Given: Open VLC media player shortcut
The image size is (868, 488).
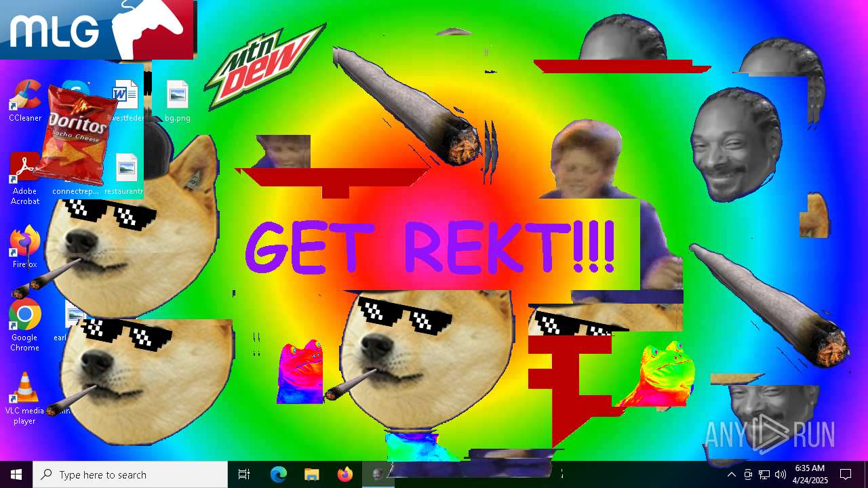Looking at the screenshot, I should click(x=25, y=398).
